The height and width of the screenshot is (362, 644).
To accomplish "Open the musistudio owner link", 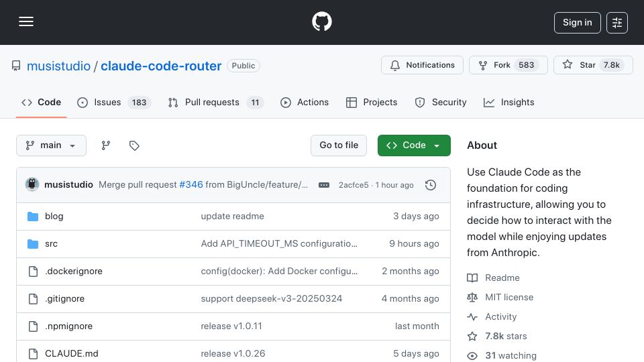I will pos(58,66).
